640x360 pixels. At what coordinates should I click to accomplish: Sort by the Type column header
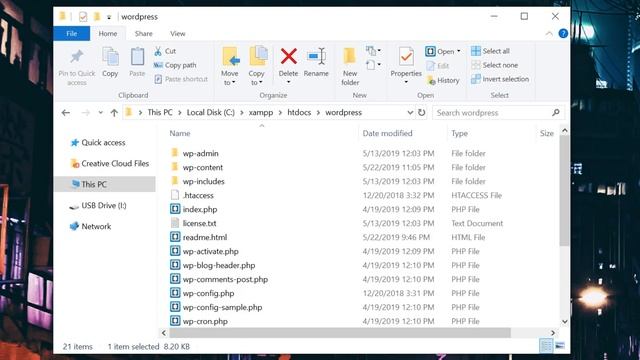[460, 133]
